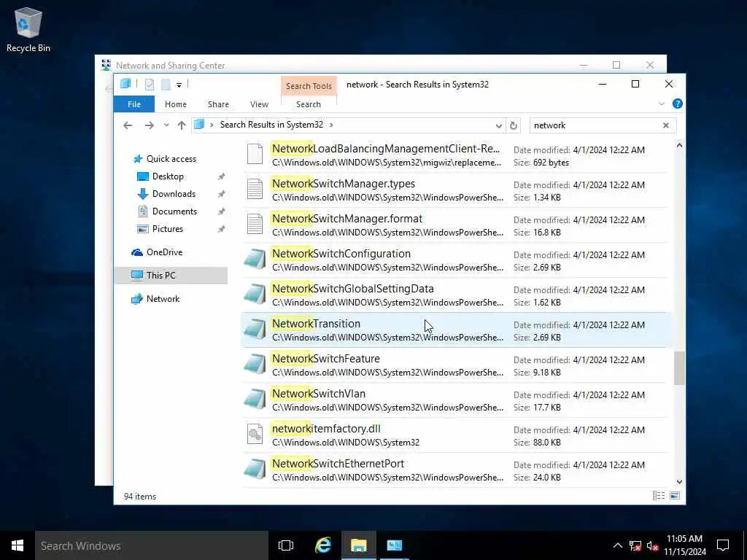Open Pictures in the navigation pane
Image resolution: width=747 pixels, height=560 pixels.
click(167, 229)
